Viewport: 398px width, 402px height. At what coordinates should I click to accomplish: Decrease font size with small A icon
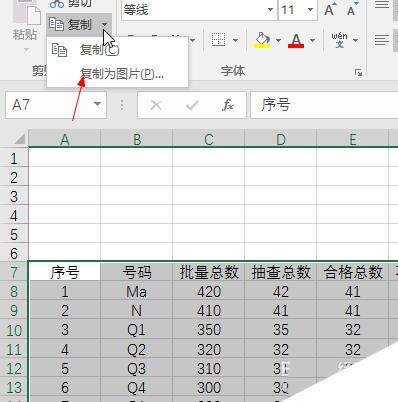pyautogui.click(x=352, y=9)
